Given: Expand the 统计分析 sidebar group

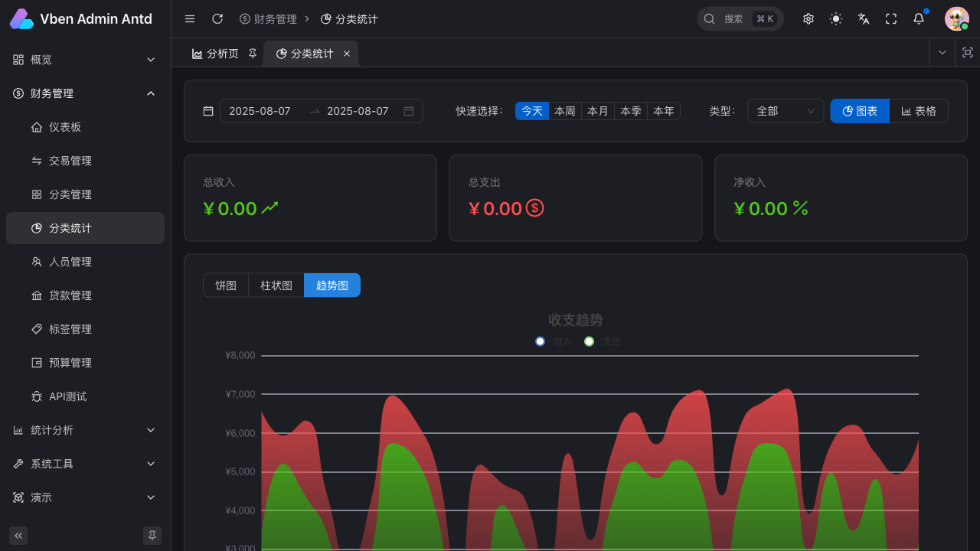Looking at the screenshot, I should point(85,430).
